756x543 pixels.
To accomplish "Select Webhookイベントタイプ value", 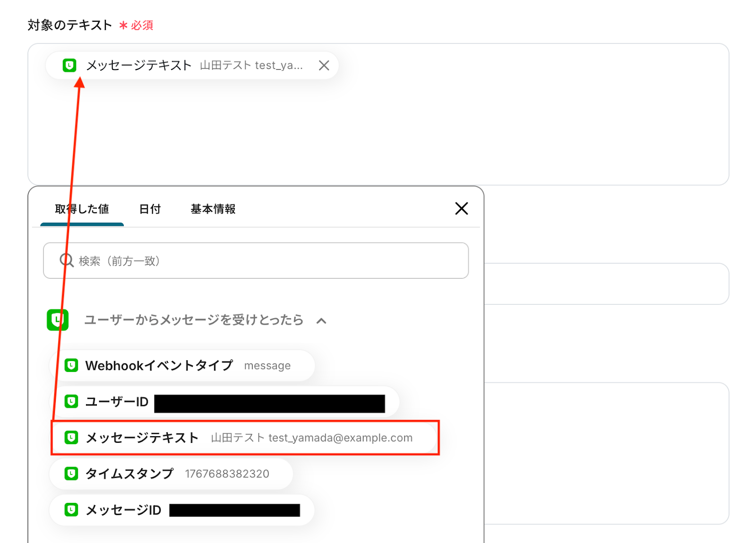I will click(x=182, y=365).
